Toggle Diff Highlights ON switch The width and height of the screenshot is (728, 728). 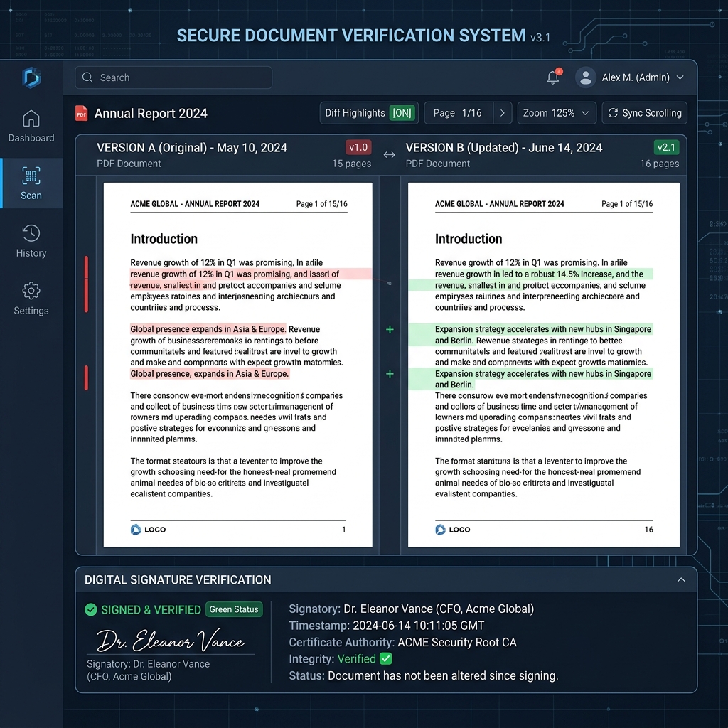point(402,113)
